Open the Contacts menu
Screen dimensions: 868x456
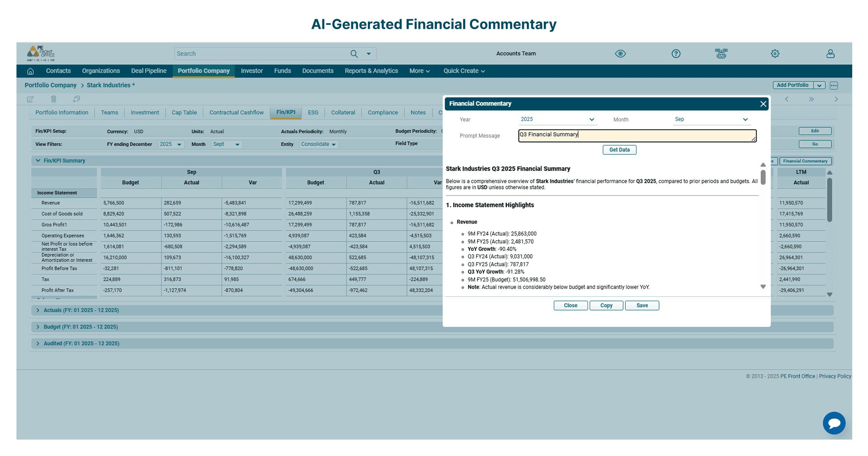coord(58,71)
